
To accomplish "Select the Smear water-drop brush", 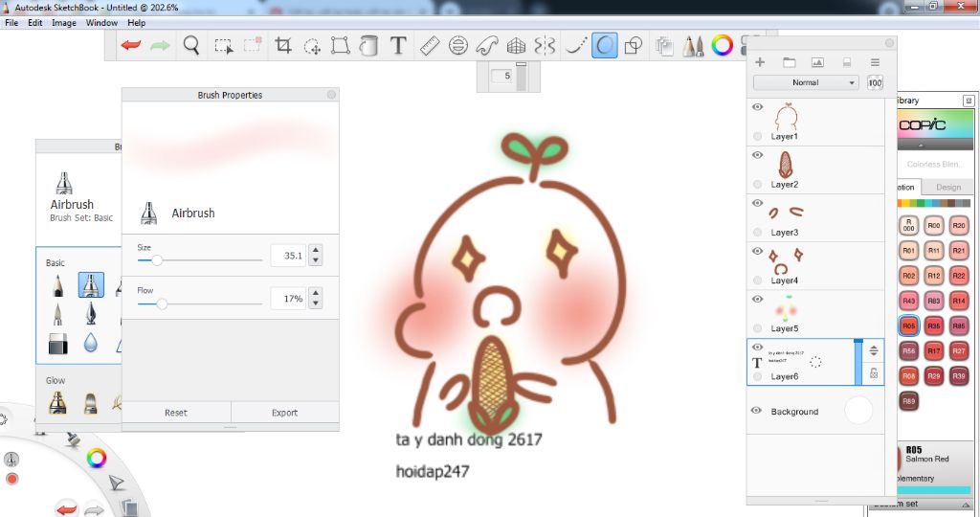I will point(91,342).
